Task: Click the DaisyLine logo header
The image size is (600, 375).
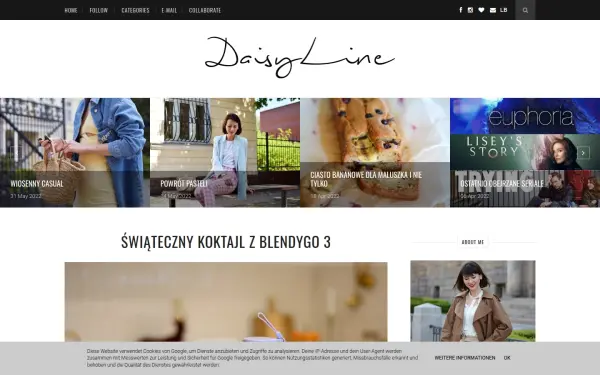Action: click(x=300, y=57)
